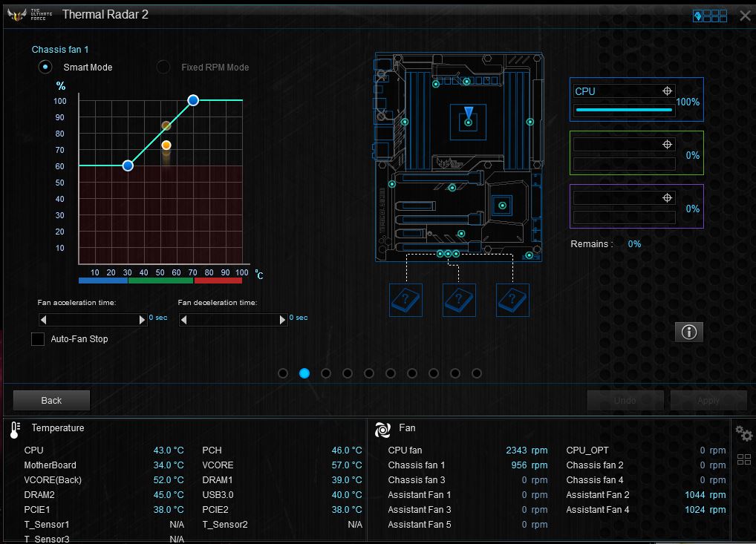The width and height of the screenshot is (756, 544).
Task: Click the crosshair icon in the CPU source box
Action: (x=668, y=91)
